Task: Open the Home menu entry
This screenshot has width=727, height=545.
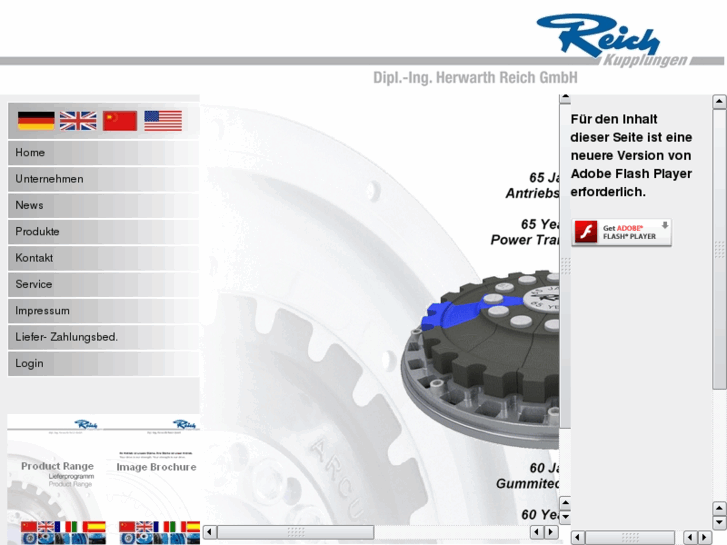Action: tap(104, 153)
